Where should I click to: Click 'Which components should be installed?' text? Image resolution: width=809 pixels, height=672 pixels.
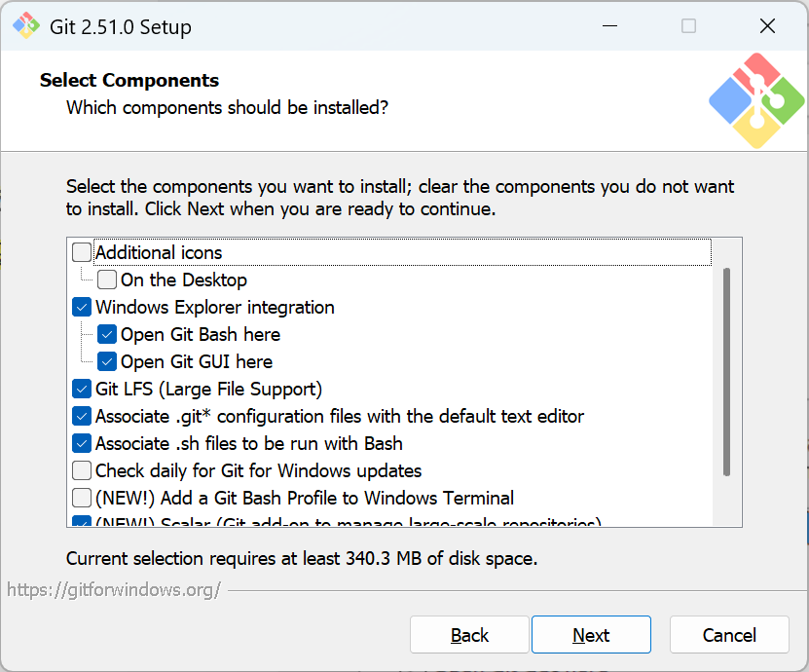tap(227, 107)
